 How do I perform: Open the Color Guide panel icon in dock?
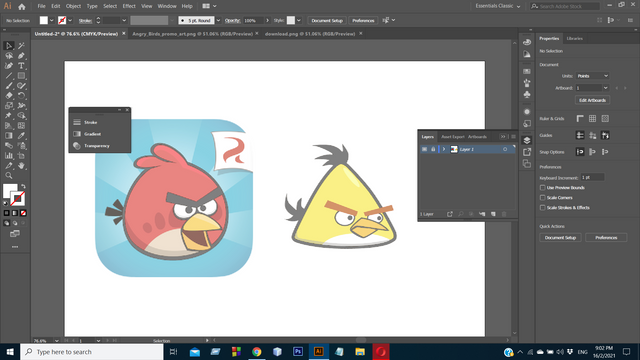527,54
